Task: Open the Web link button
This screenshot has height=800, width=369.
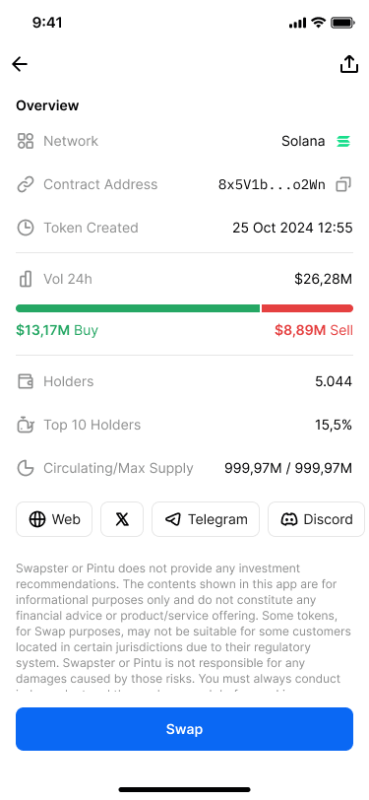Action: click(x=54, y=519)
